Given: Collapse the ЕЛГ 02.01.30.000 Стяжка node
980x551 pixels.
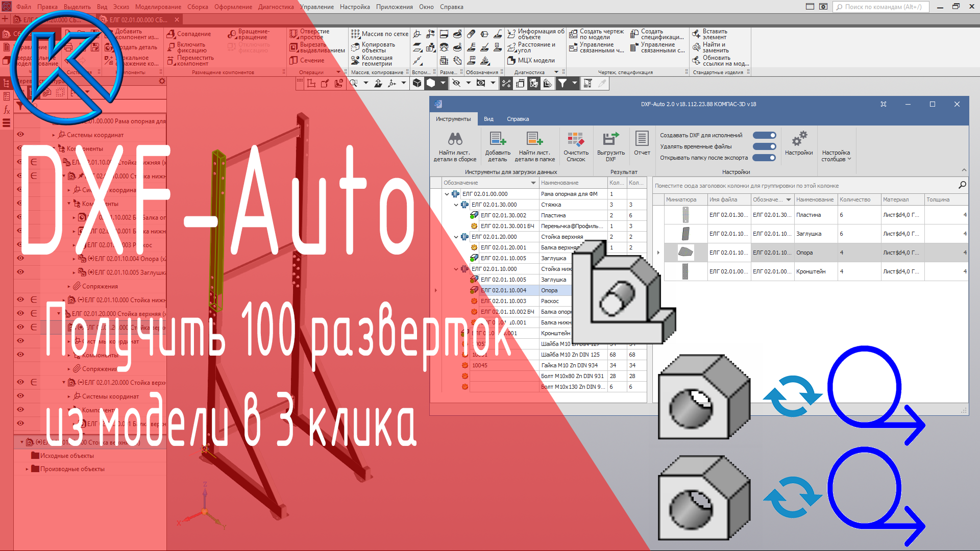Looking at the screenshot, I should [456, 205].
